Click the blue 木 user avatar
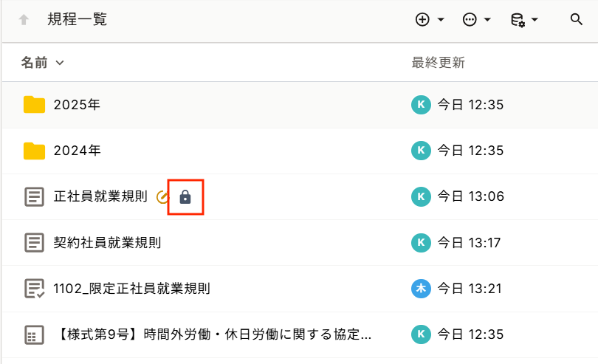This screenshot has height=364, width=598. tap(420, 289)
